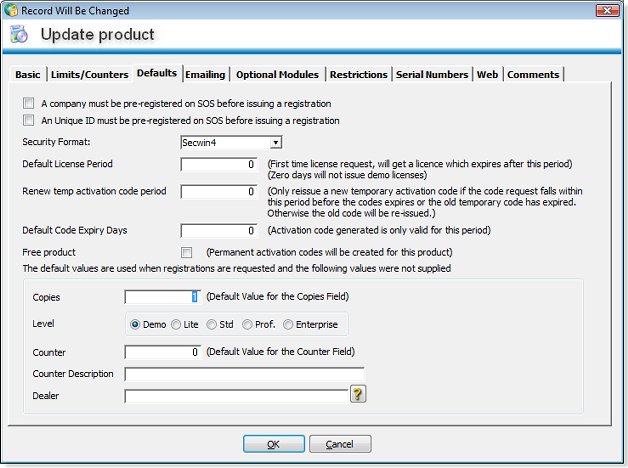Click the Default License Period field
Screen dimensions: 628x468
pos(220,165)
